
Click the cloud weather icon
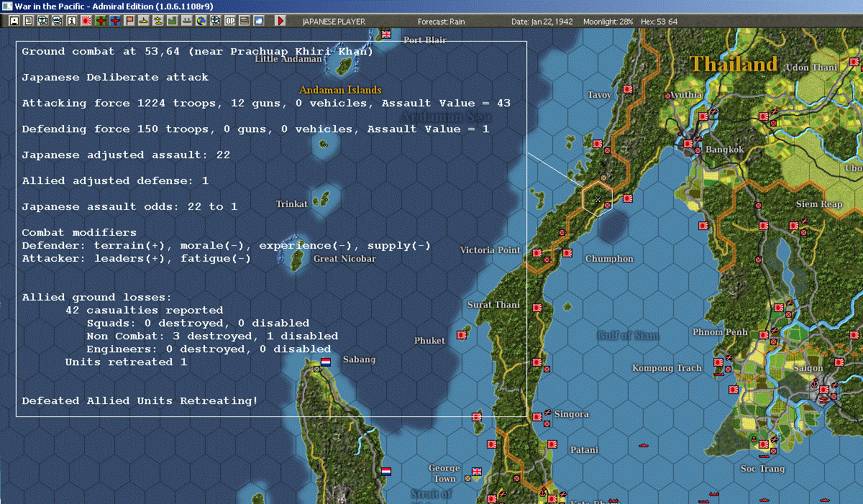(x=259, y=21)
